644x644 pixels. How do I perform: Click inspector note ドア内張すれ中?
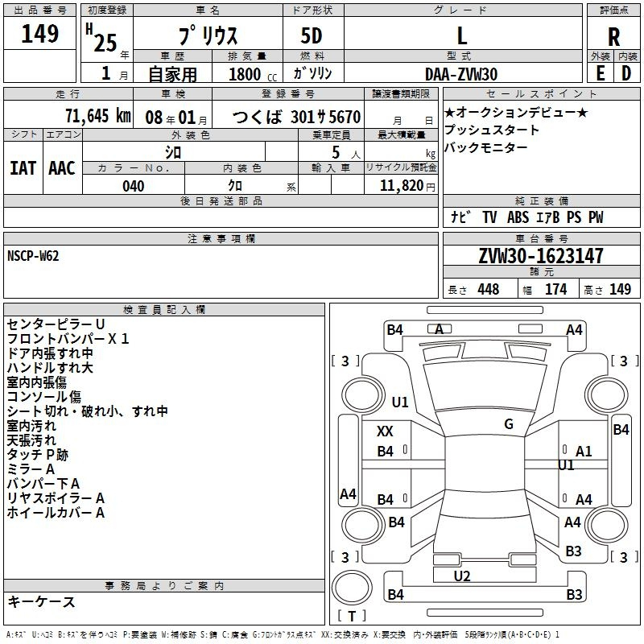(50, 353)
